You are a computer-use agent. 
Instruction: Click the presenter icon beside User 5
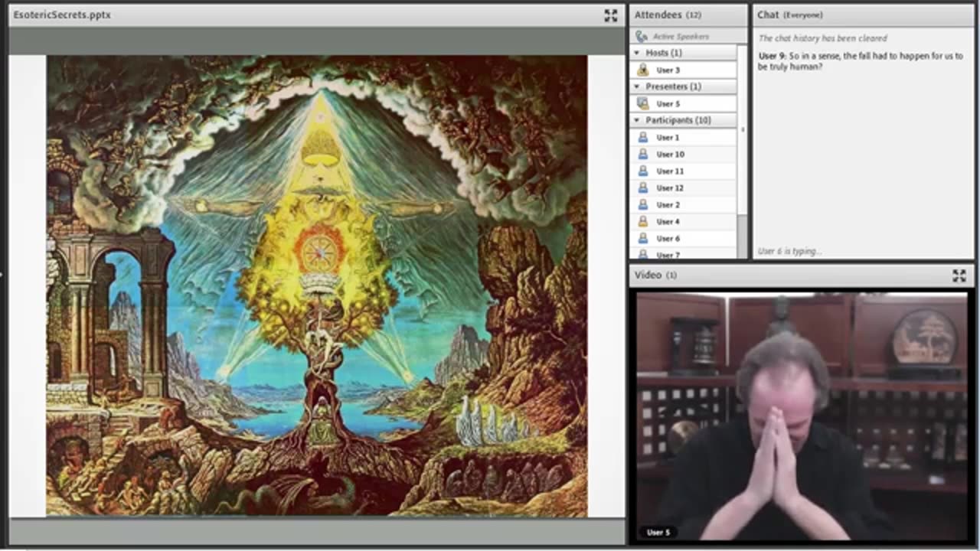coord(643,103)
